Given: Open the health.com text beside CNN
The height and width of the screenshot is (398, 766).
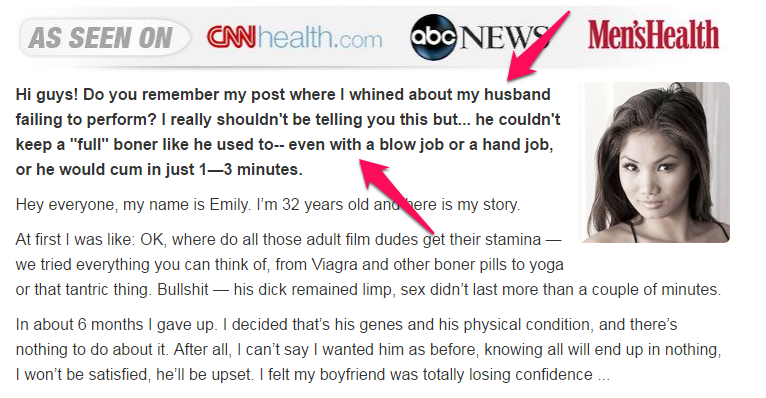Looking at the screenshot, I should tap(320, 38).
